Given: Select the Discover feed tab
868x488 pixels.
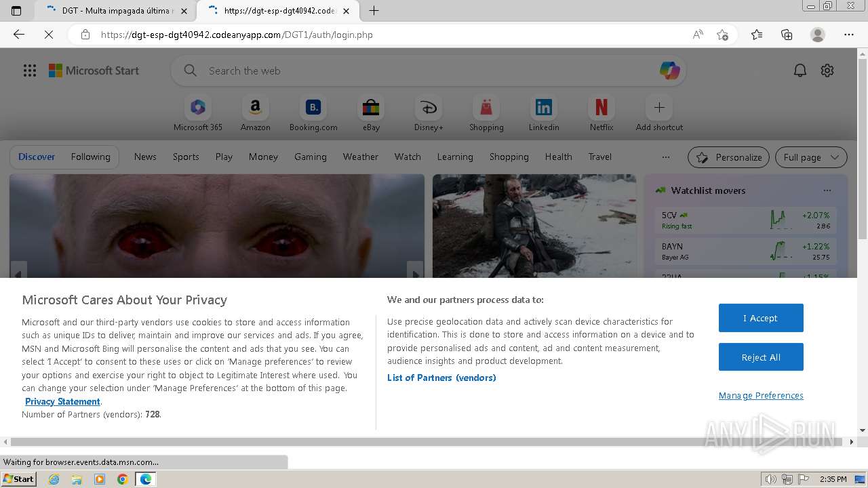Looking at the screenshot, I should point(37,157).
